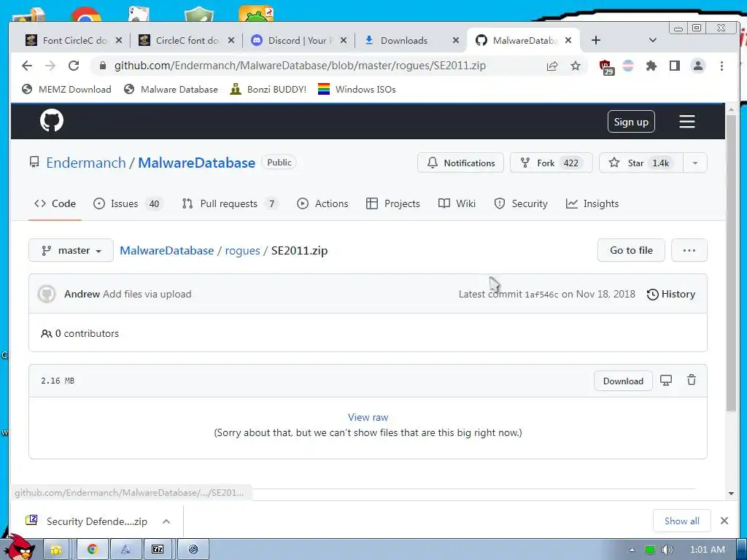Open the Security tab
747x560 pixels.
tap(521, 204)
